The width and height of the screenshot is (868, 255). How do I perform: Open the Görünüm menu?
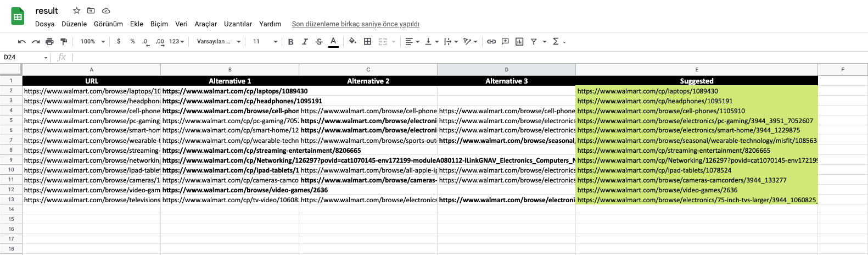[x=108, y=24]
